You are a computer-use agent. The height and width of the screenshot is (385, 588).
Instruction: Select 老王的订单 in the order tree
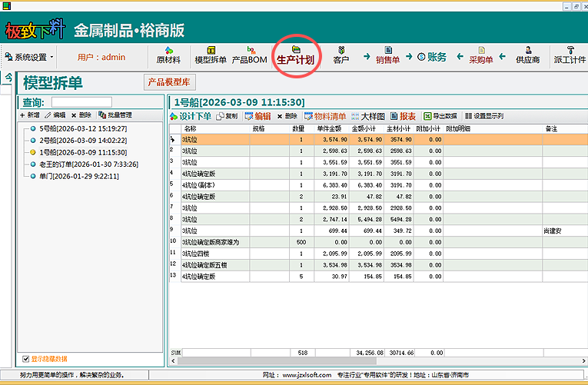[78, 164]
